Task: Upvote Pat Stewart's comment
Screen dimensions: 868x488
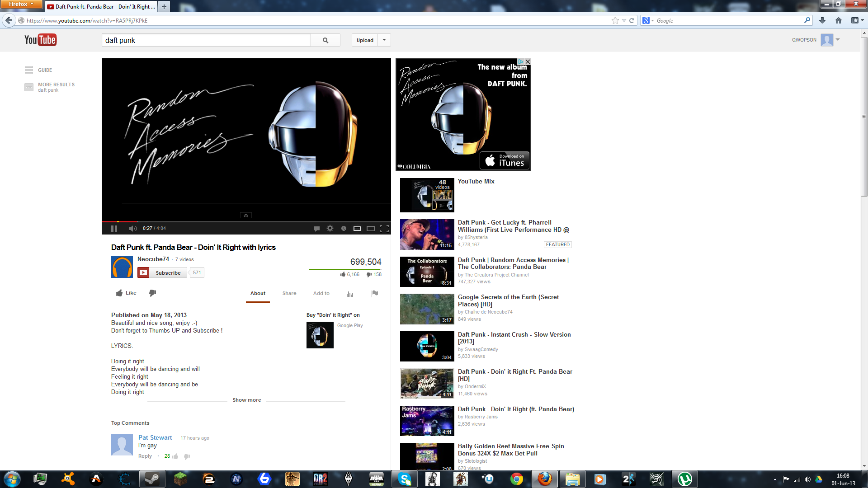Action: pos(175,456)
